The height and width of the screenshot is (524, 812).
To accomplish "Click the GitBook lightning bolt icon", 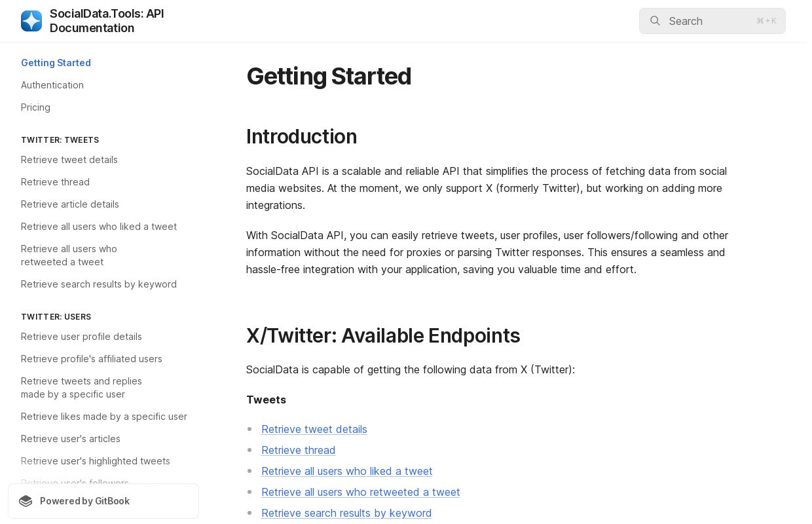I will tap(26, 501).
